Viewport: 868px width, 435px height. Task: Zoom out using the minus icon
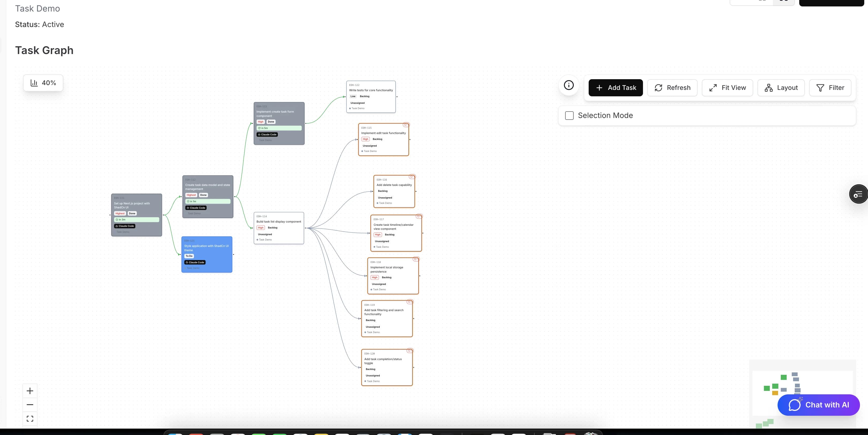click(30, 404)
